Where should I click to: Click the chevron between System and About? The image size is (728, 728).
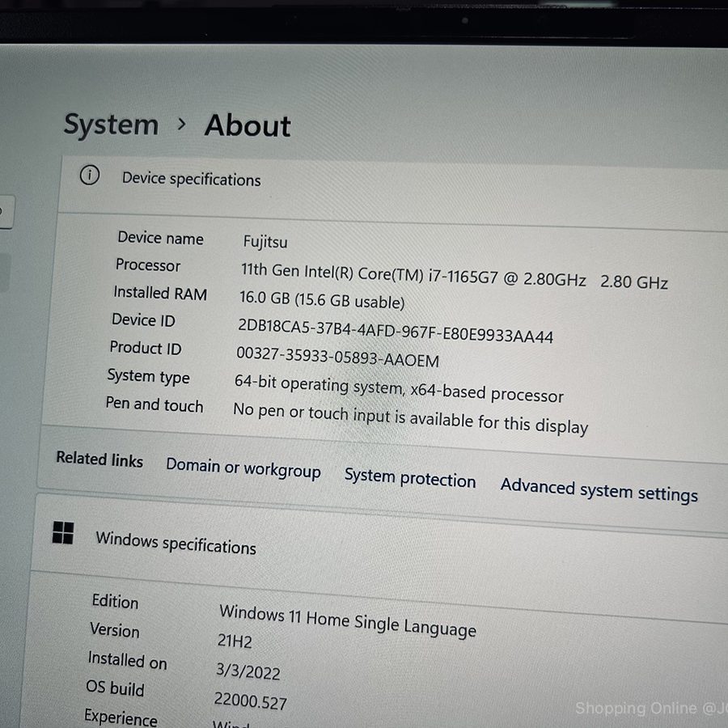pyautogui.click(x=182, y=124)
